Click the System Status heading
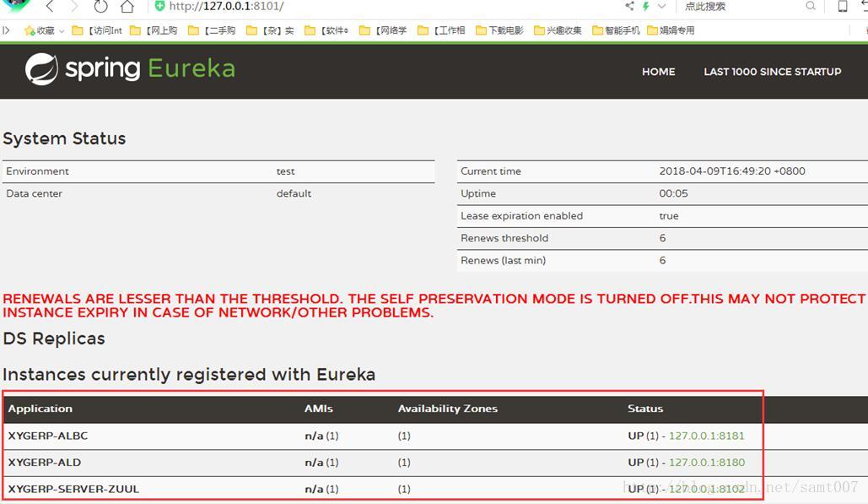 tap(64, 138)
